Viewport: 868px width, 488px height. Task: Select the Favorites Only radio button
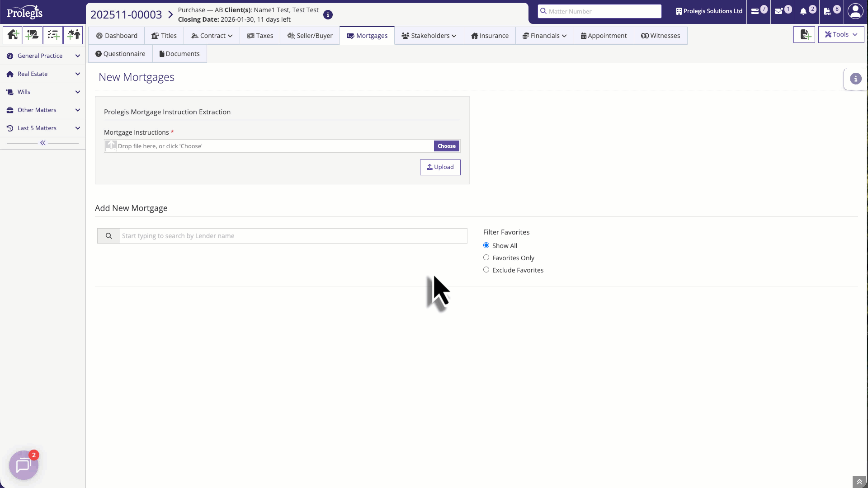coord(486,257)
